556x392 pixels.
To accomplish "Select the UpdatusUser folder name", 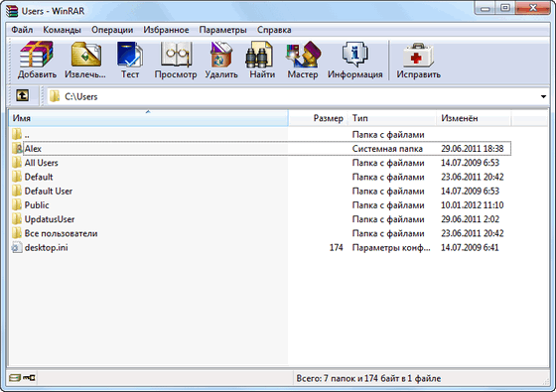I will coord(50,219).
